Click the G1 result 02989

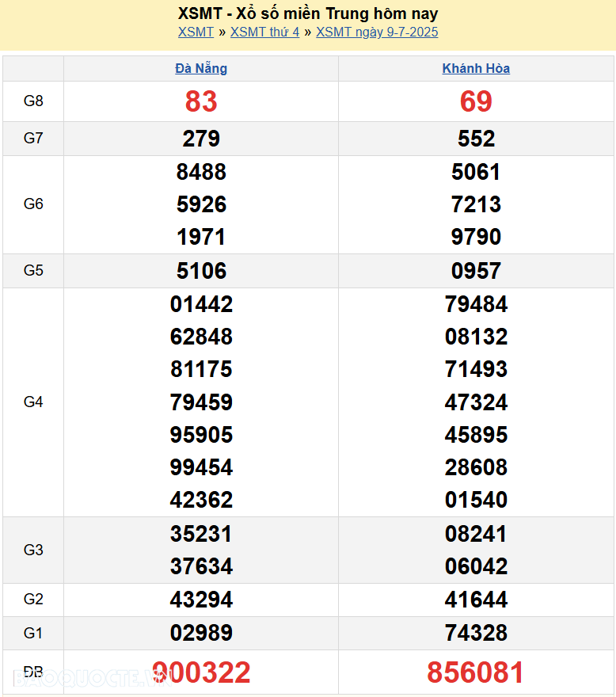[x=201, y=633]
